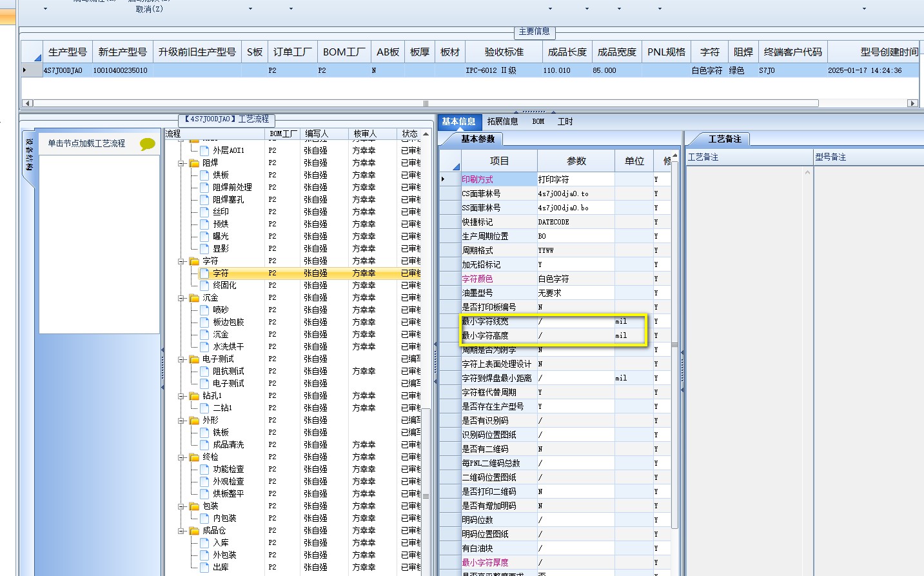The height and width of the screenshot is (576, 924).
Task: Click the YYWW cycle format value
Action: pyautogui.click(x=546, y=250)
